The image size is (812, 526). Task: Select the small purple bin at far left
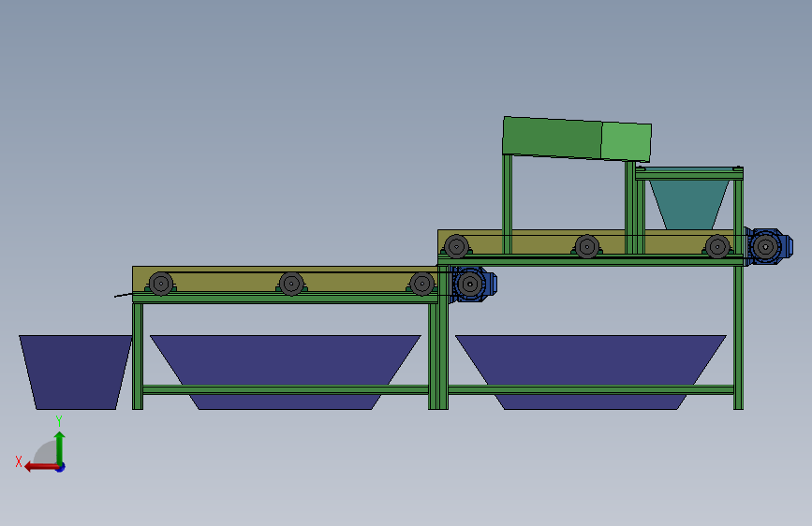point(76,373)
